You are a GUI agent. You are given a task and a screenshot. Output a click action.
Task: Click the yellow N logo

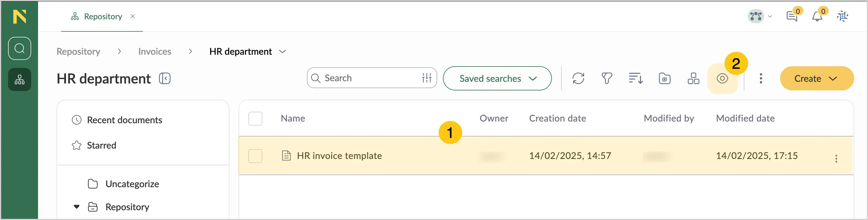[x=20, y=16]
